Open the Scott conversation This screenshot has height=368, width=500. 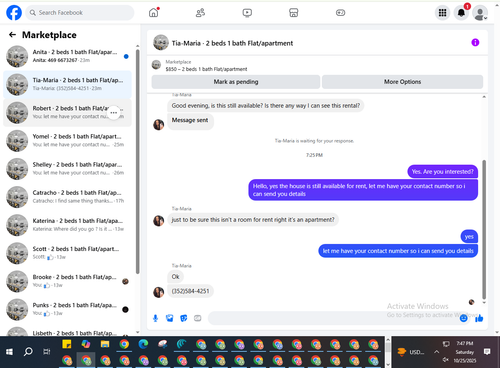coord(67,253)
